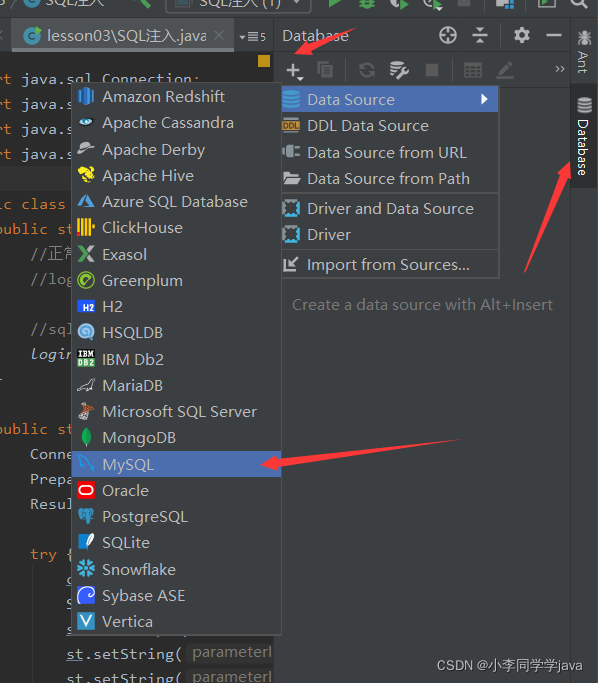The height and width of the screenshot is (683, 598).
Task: Select Snowflake data source
Action: click(176, 569)
